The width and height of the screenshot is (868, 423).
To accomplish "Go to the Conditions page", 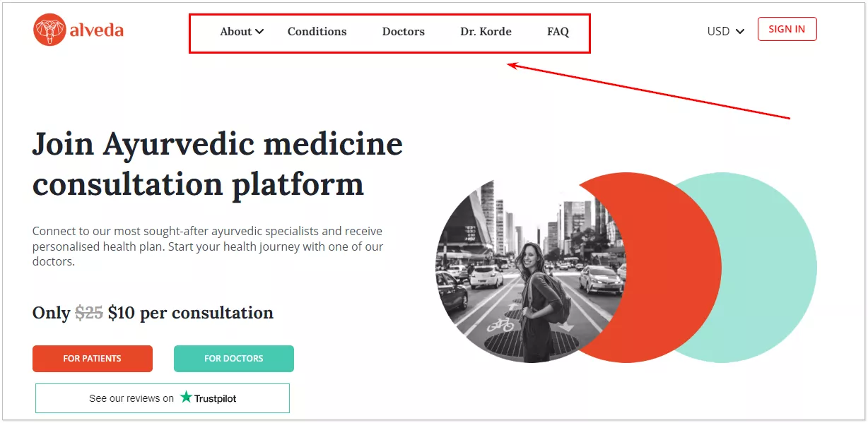I will tap(317, 32).
